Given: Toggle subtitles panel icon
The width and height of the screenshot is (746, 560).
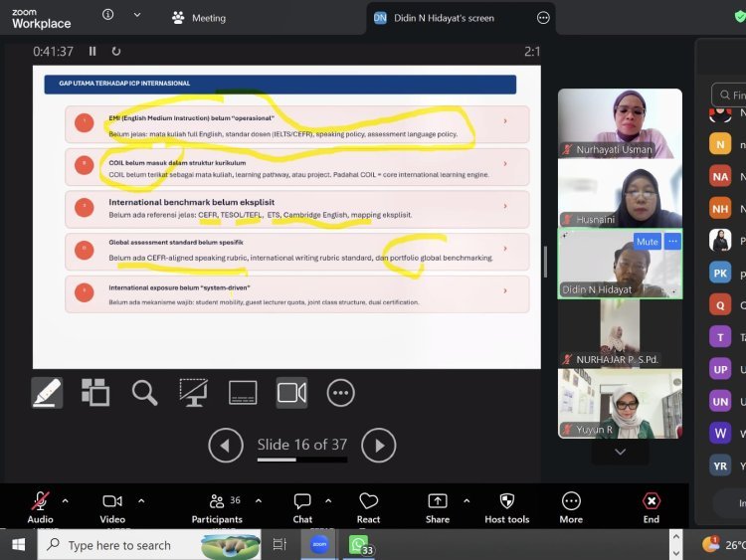Looking at the screenshot, I should (x=243, y=393).
